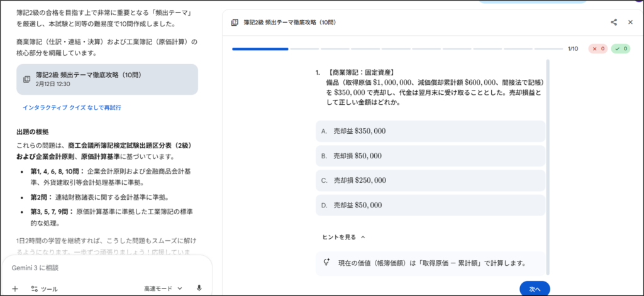
Task: Click the 2月12日 12:30 timestamp
Action: tap(53, 84)
